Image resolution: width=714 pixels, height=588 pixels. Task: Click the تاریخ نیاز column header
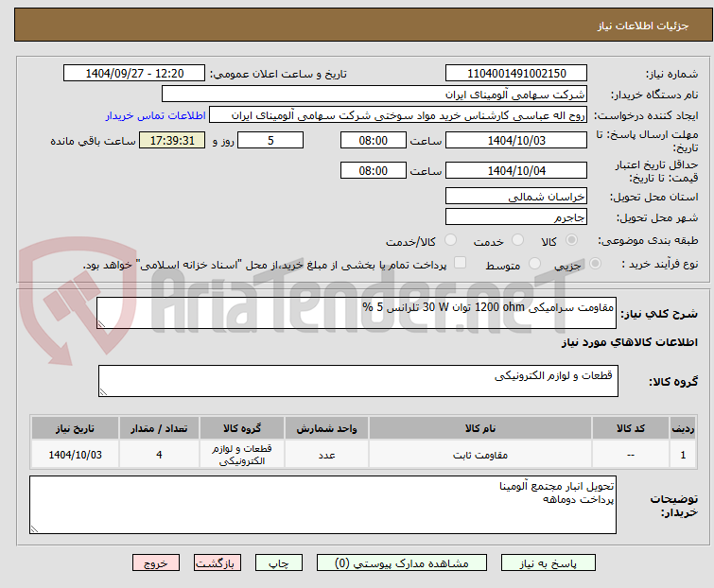tap(75, 428)
